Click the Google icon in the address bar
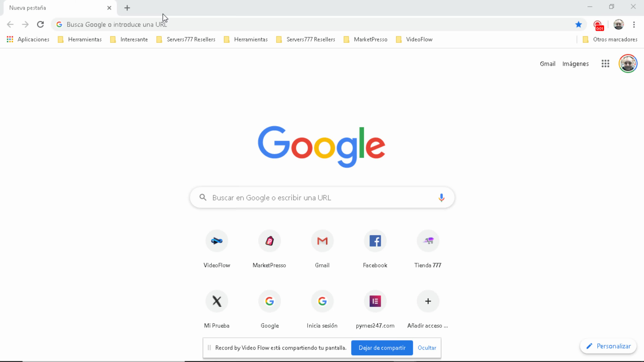The image size is (644, 362). (59, 24)
